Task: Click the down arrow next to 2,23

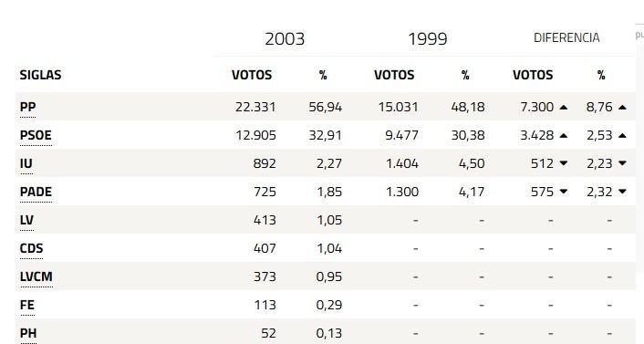Action: 622,163
